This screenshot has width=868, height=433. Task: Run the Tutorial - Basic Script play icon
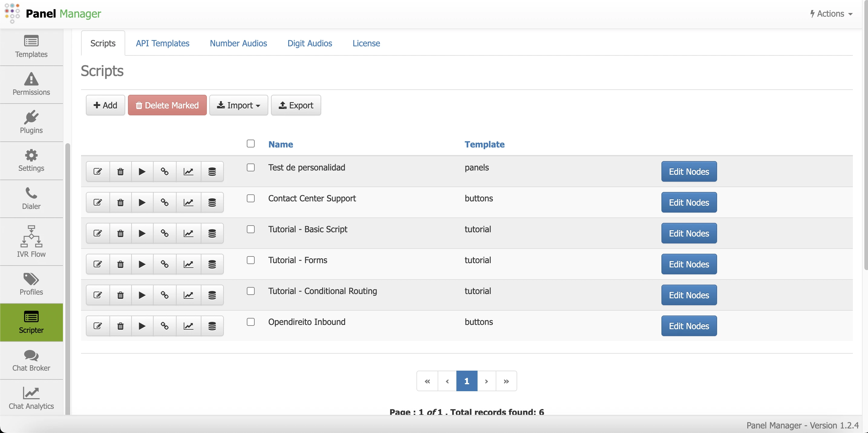(x=142, y=233)
